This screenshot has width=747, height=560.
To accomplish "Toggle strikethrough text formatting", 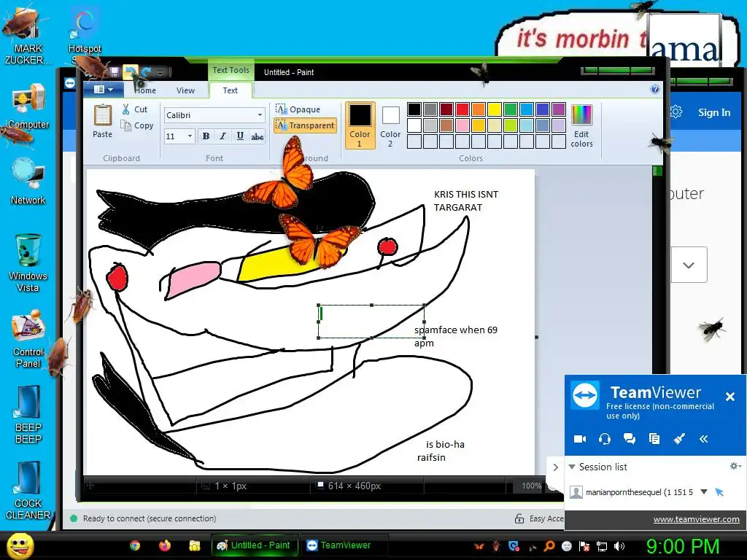I will pyautogui.click(x=258, y=136).
